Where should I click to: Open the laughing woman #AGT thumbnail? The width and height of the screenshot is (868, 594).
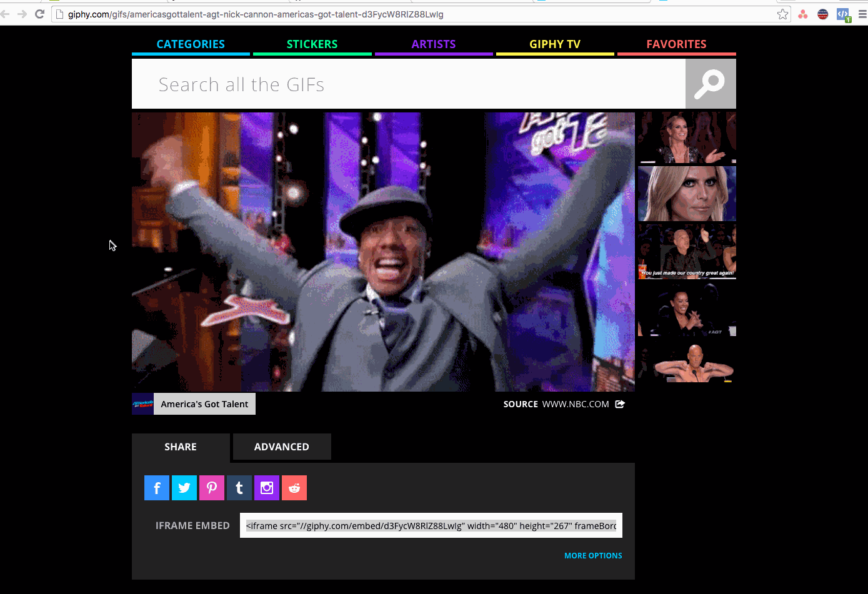687,309
